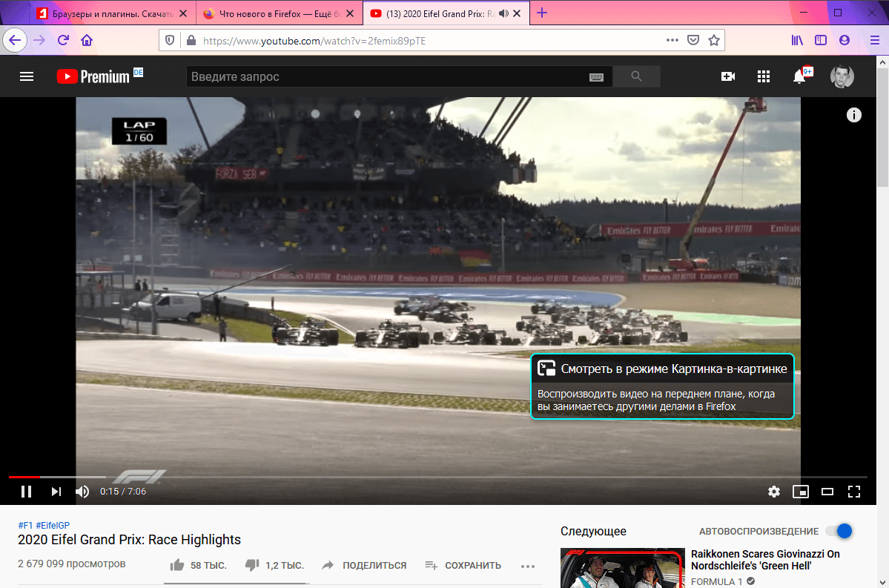Viewport: 889px width, 588px height.
Task: Open the notifications bell
Action: 800,76
